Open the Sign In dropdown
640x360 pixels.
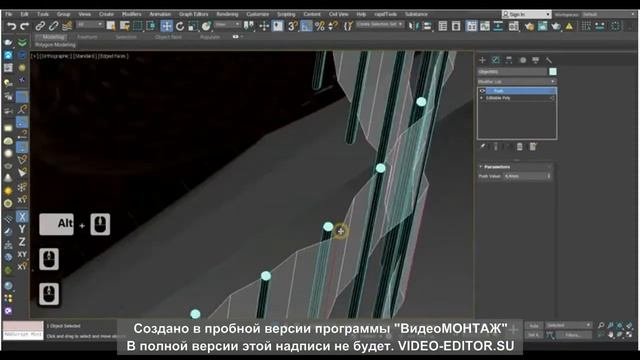pyautogui.click(x=527, y=14)
